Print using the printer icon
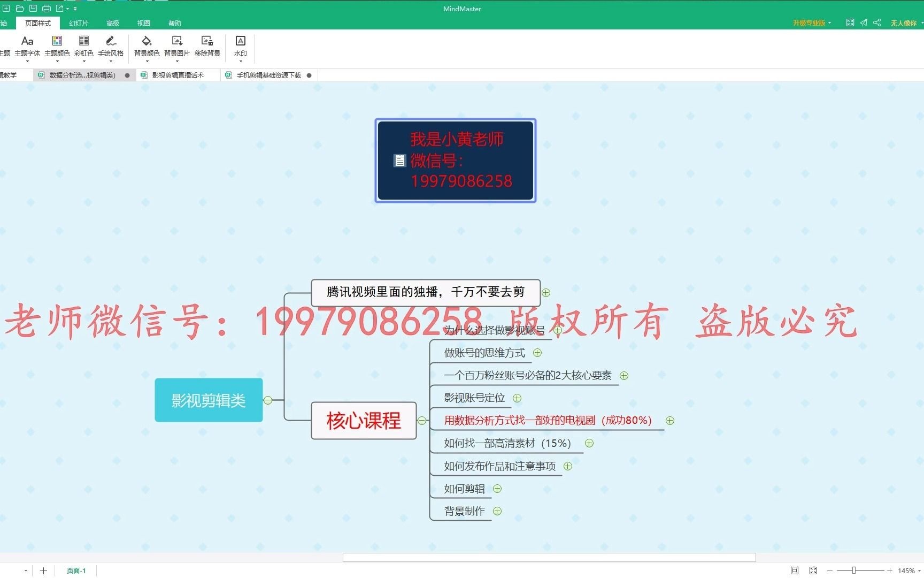Image resolution: width=924 pixels, height=578 pixels. coord(47,9)
